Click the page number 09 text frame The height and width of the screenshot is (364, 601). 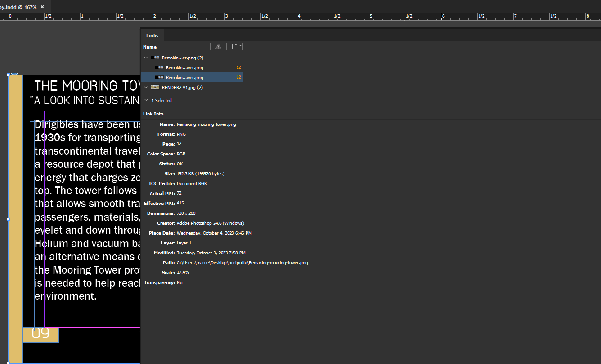coord(41,334)
